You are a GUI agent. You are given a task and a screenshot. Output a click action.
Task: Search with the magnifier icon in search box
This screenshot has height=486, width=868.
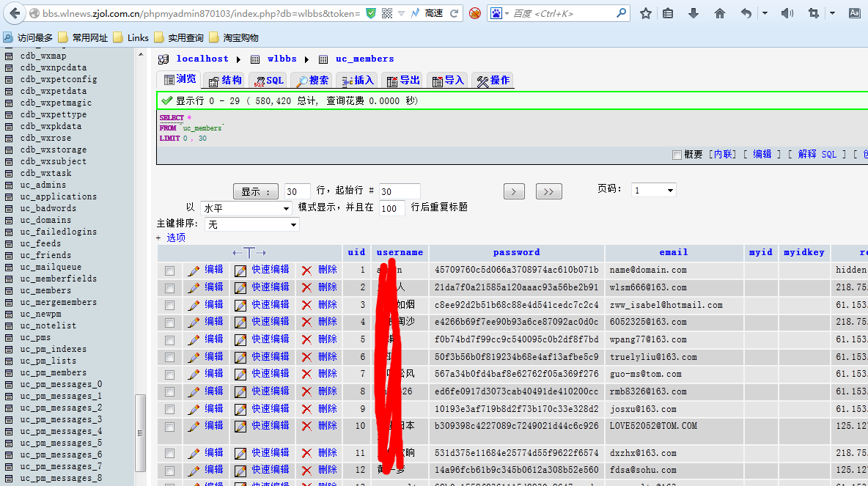(x=621, y=12)
